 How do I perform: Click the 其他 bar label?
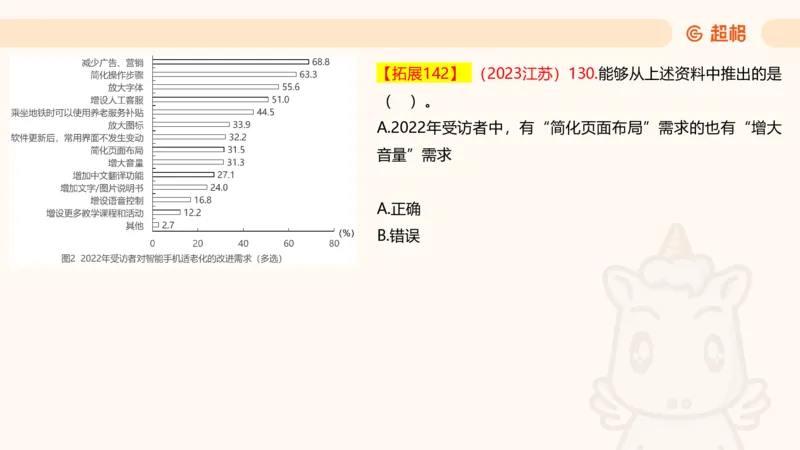point(135,226)
